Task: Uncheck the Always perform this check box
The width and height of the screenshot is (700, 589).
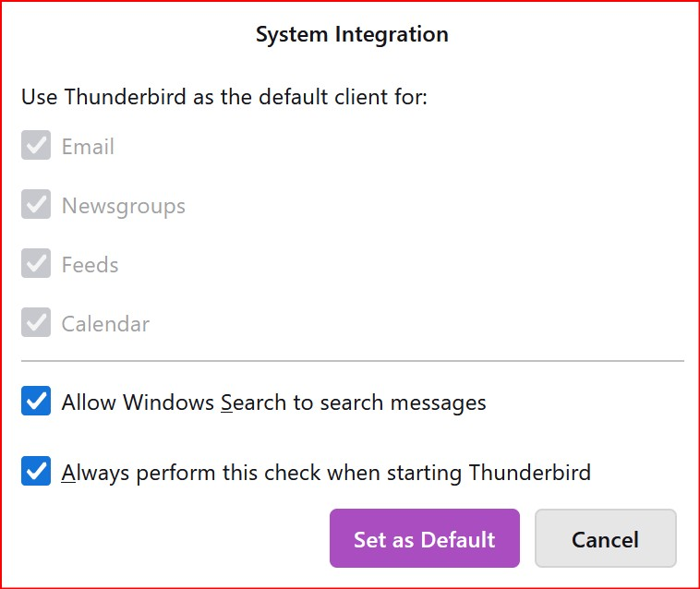Action: coord(36,473)
